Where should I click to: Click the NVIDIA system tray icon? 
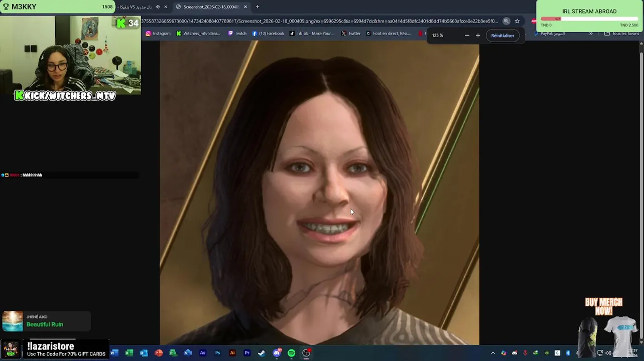click(547, 353)
